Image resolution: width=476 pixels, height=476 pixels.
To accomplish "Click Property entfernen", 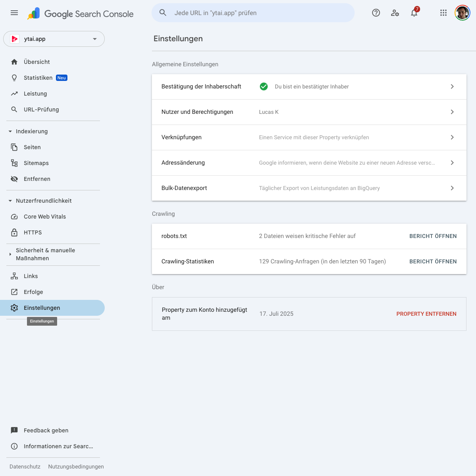I will (426, 314).
